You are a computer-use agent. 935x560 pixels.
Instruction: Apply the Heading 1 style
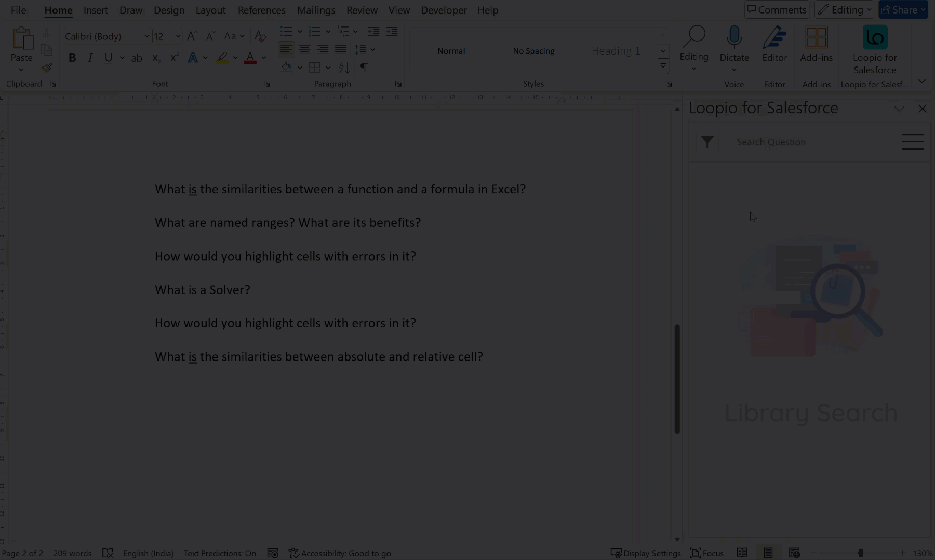(x=616, y=51)
